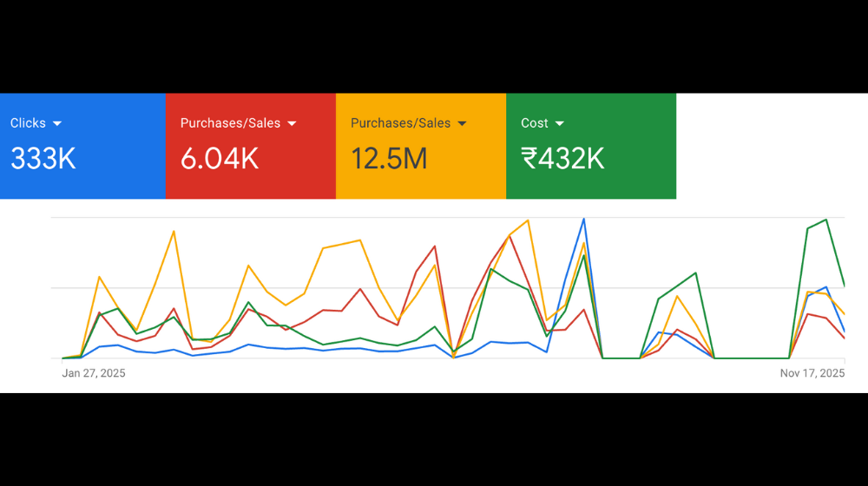Select the Purchases/Sales label on the yellow card
Image resolution: width=868 pixels, height=486 pixels.
400,123
